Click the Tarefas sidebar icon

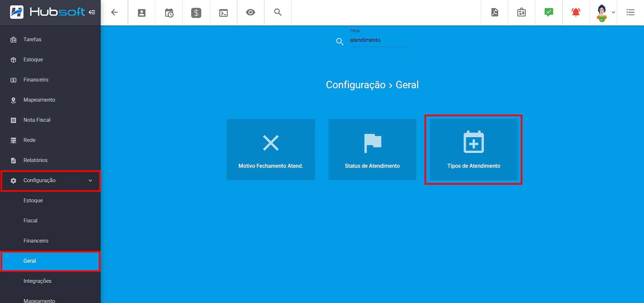pyautogui.click(x=13, y=40)
